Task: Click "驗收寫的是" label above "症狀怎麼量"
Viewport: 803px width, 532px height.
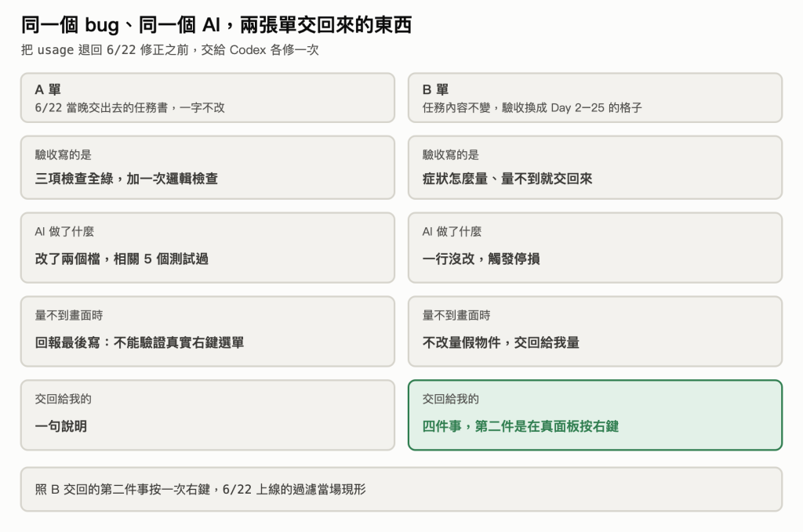Action: (x=451, y=154)
